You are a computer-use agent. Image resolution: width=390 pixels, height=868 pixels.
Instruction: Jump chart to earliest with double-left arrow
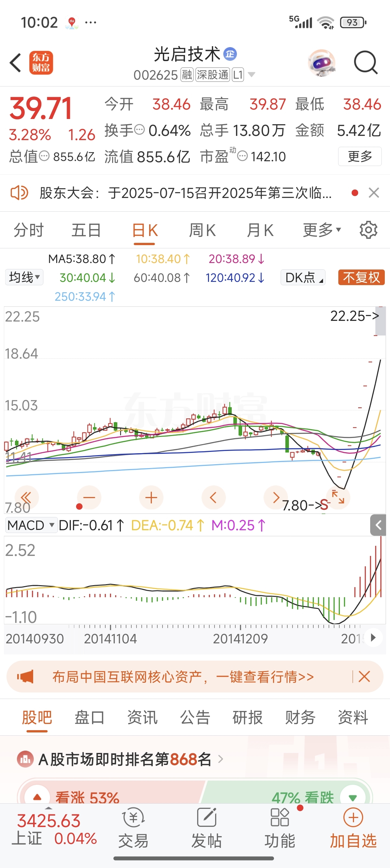(26, 497)
